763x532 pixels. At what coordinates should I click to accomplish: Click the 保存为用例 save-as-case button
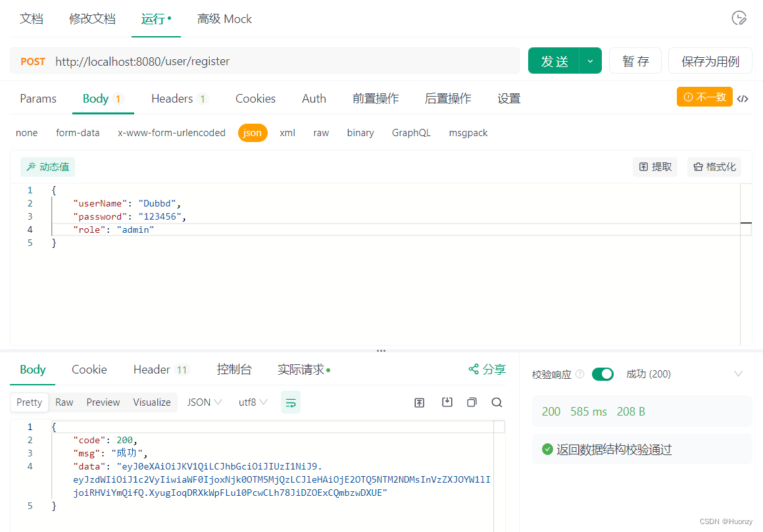(710, 60)
